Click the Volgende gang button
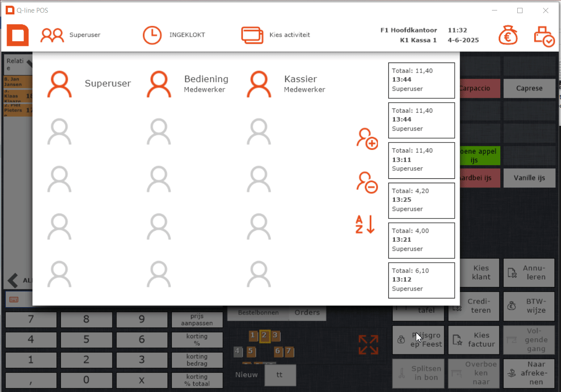 [x=529, y=340]
